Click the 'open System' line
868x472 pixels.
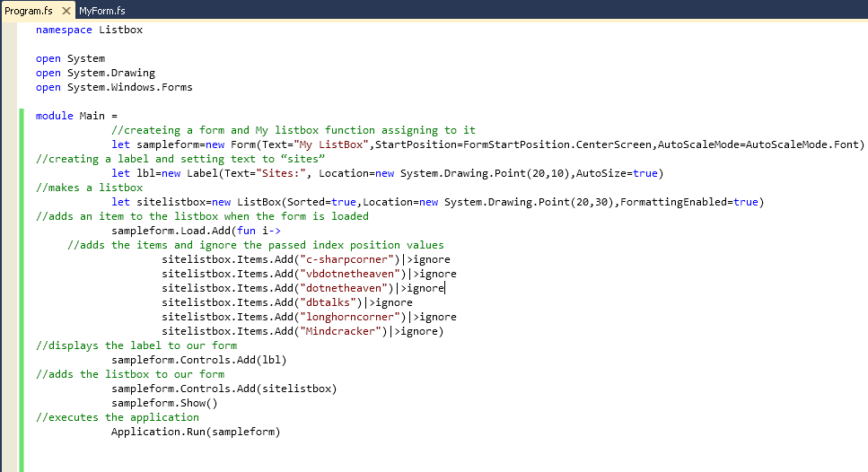[x=70, y=58]
